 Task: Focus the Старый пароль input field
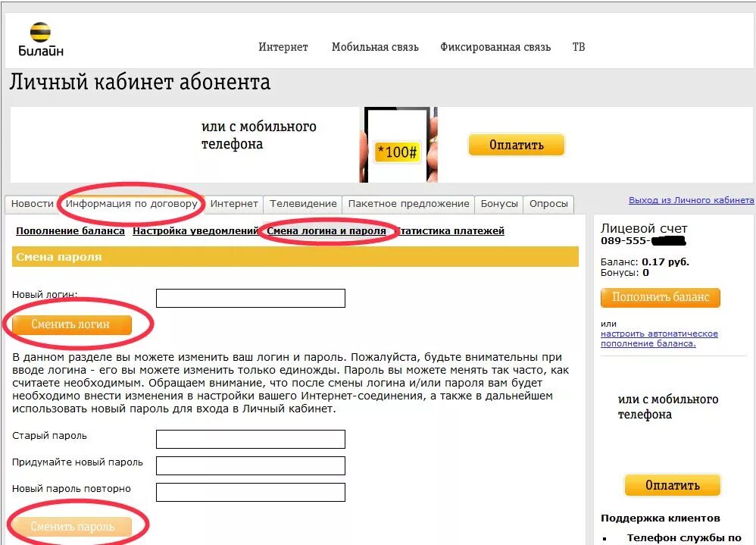pos(251,439)
